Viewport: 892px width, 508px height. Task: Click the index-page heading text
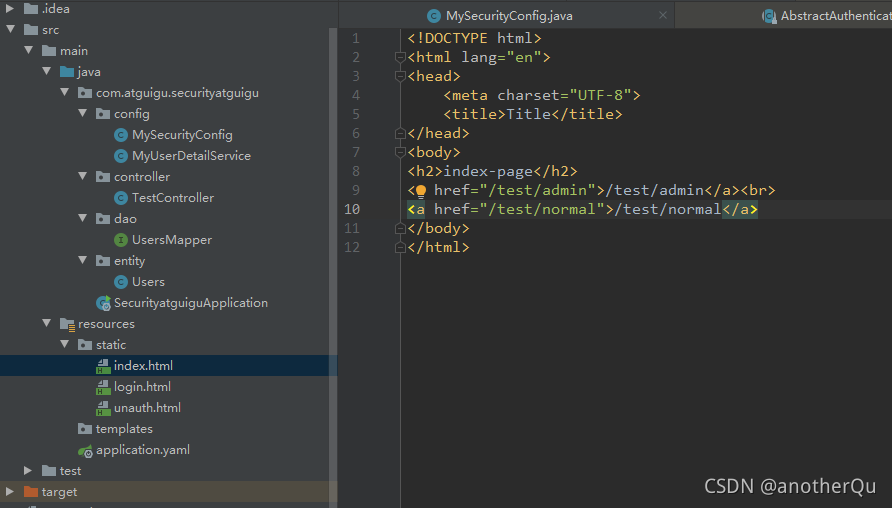click(x=488, y=171)
